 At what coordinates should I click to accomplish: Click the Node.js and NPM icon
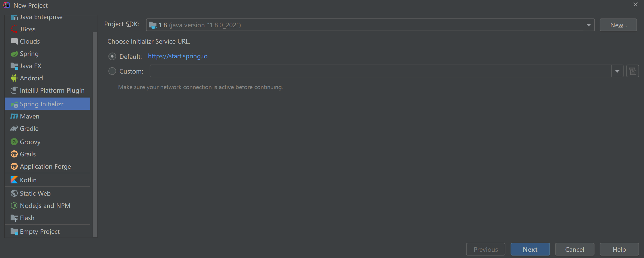(x=14, y=206)
